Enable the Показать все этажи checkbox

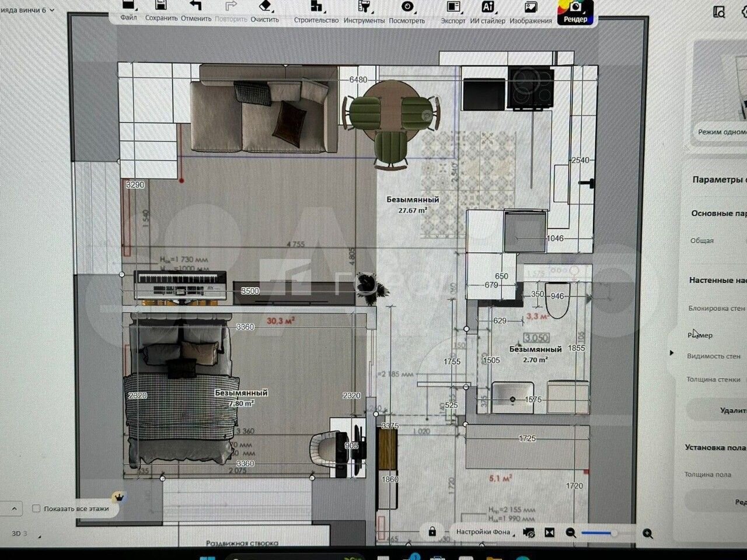[x=36, y=509]
